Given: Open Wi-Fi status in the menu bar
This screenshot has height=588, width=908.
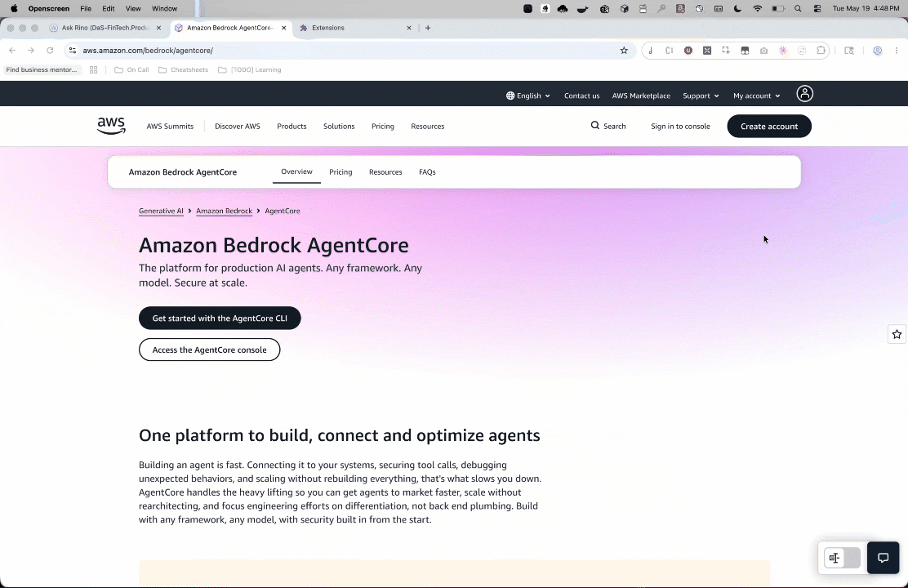Looking at the screenshot, I should click(x=758, y=9).
